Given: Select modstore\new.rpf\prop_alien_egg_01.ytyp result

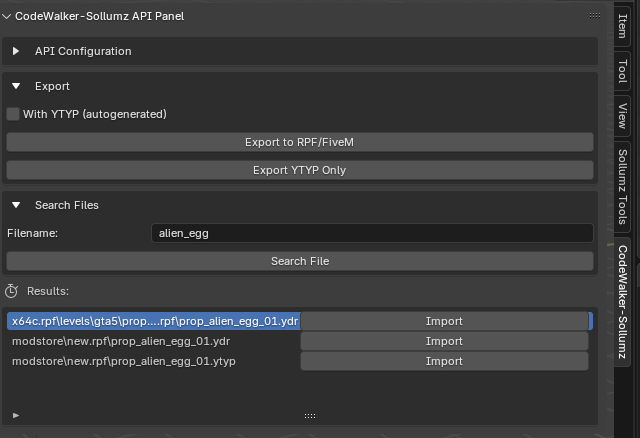Looking at the screenshot, I should point(153,361).
